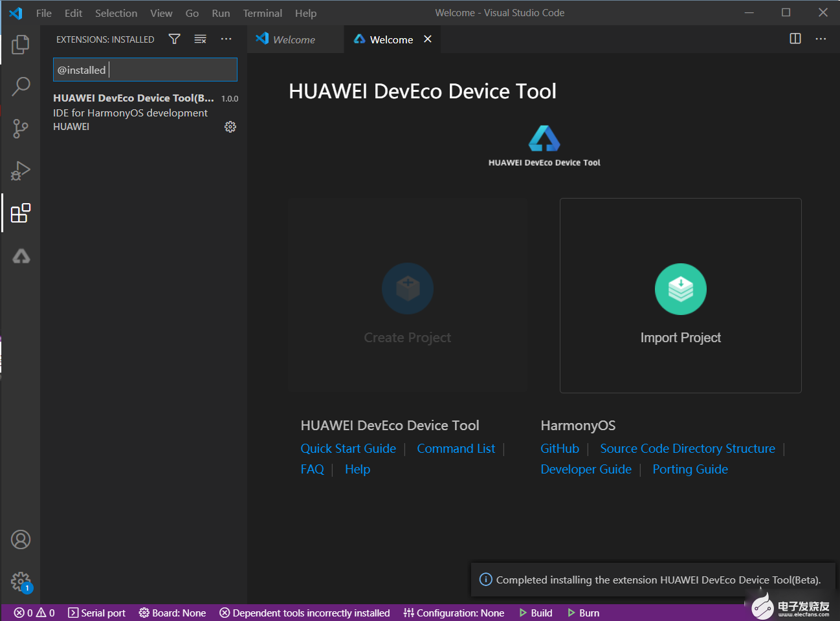This screenshot has width=840, height=621.
Task: Open the Selection menu
Action: click(116, 13)
